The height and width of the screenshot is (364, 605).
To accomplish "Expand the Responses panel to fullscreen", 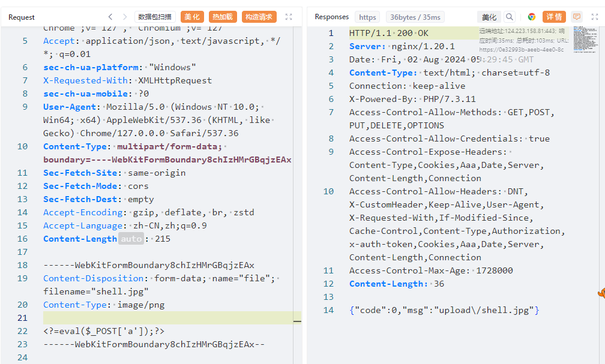I will pos(595,17).
